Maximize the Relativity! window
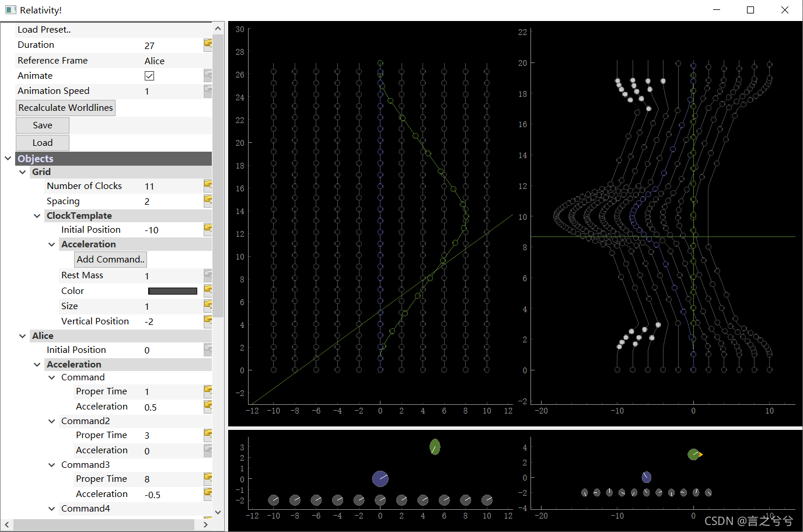The image size is (803, 532). click(x=750, y=10)
